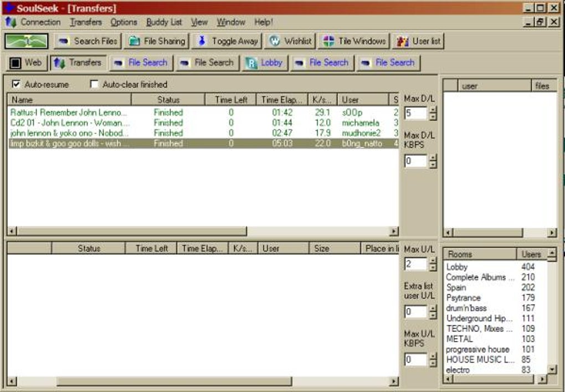
Task: Select the drum'n'bass room
Action: click(x=495, y=308)
